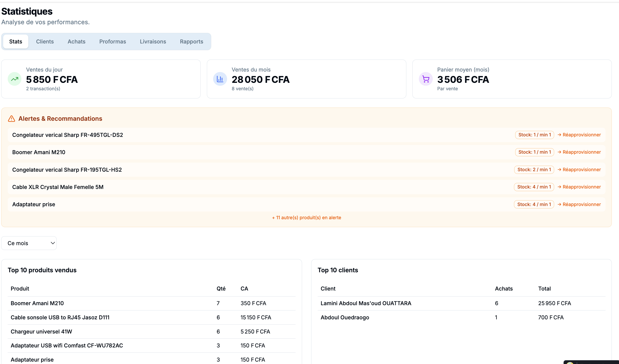
Task: Click the Stock: 2 / min 1 badge on the Sharp FR-195TGL-HS2 row
Action: (534, 170)
